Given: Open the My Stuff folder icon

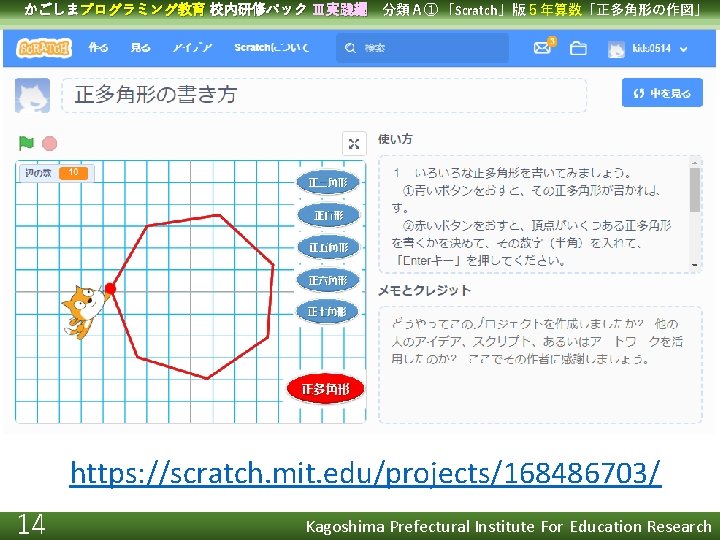Looking at the screenshot, I should tap(578, 48).
